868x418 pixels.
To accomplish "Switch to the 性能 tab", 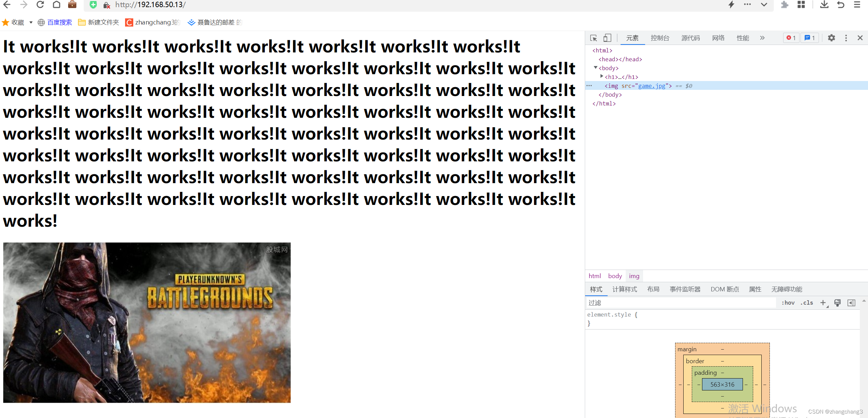I will pyautogui.click(x=743, y=38).
